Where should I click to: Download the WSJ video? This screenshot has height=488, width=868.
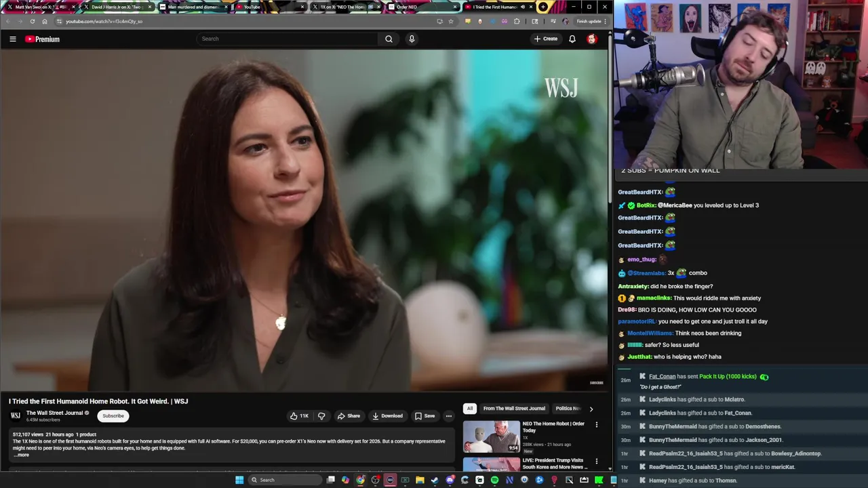[387, 416]
